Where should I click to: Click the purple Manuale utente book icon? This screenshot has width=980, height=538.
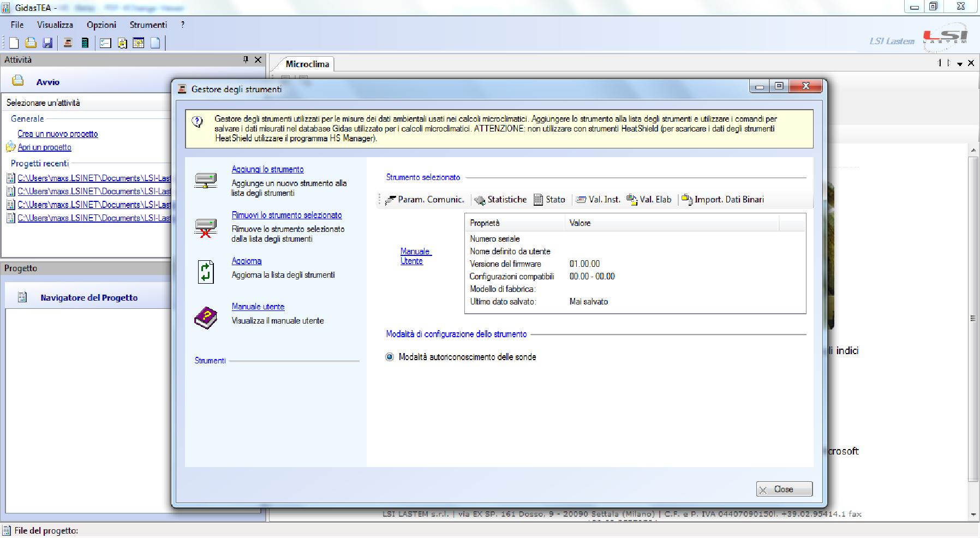206,318
